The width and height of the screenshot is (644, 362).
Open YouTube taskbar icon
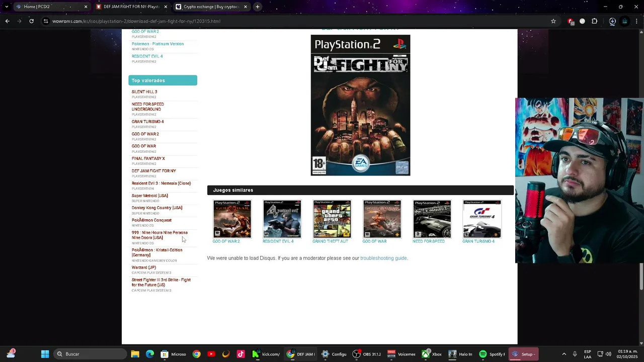click(211, 354)
